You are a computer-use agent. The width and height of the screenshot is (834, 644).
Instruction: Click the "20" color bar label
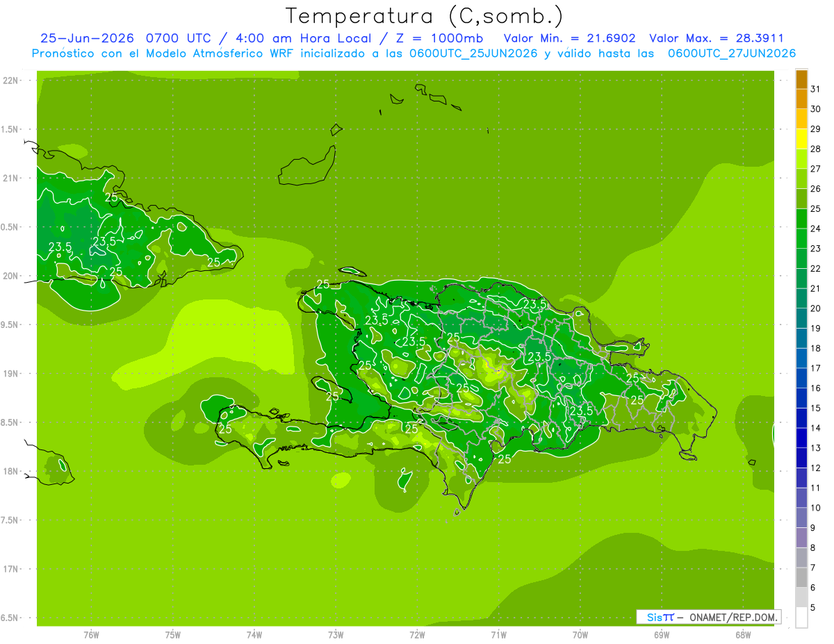[816, 308]
